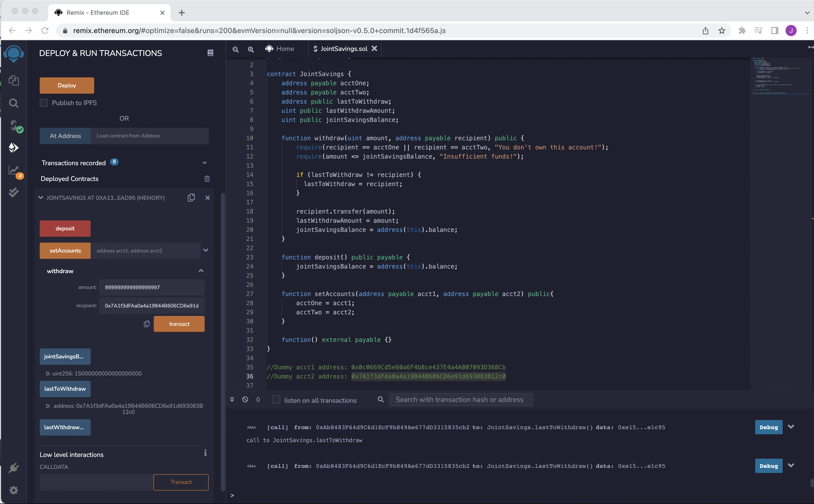The width and height of the screenshot is (814, 504).
Task: Open the Plugin manager plug icon
Action: tap(14, 468)
